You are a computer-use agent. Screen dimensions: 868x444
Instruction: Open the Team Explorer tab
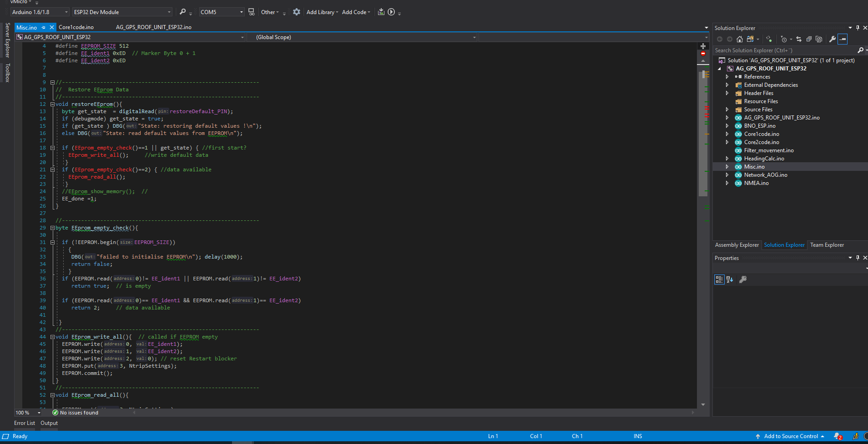(x=827, y=245)
